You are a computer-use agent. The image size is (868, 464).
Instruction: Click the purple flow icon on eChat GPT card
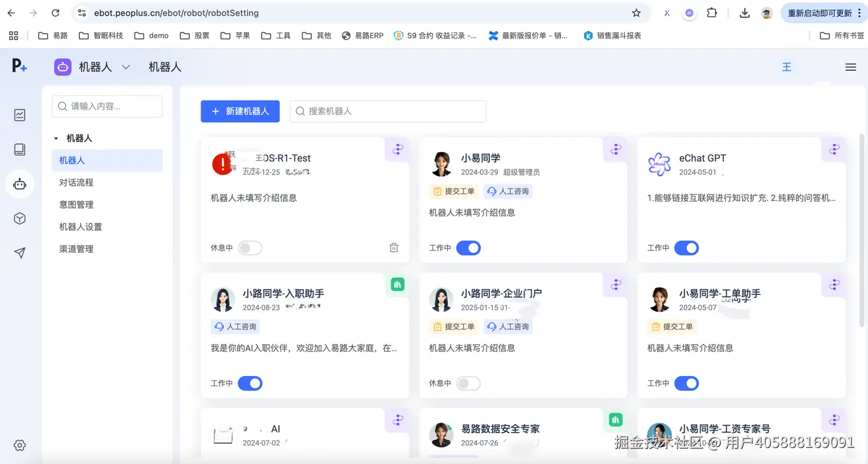(833, 150)
